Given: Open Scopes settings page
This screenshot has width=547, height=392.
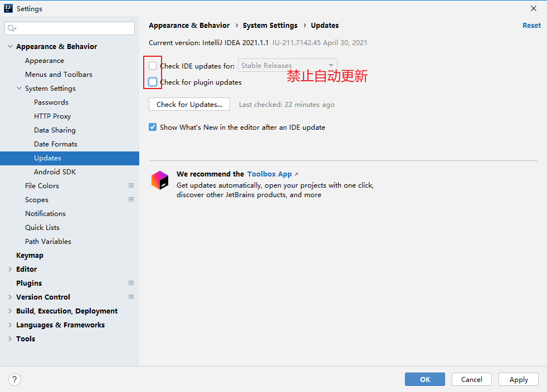Looking at the screenshot, I should (x=37, y=199).
